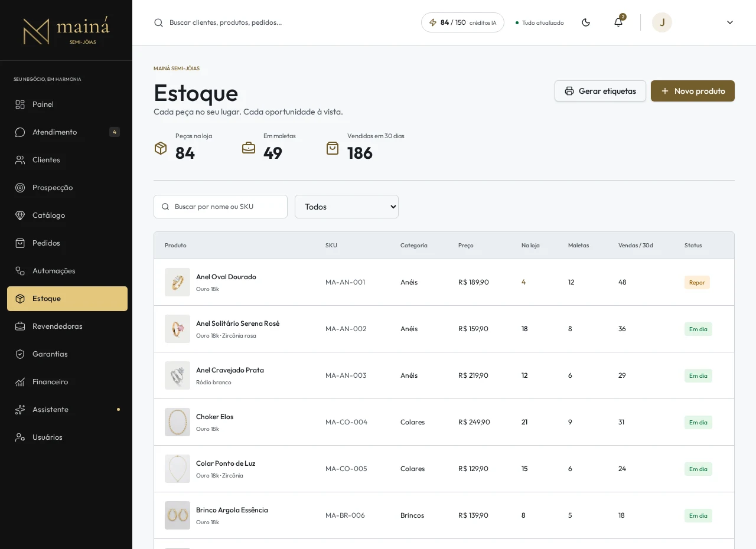Click Gerar etiquetas button
The width and height of the screenshot is (756, 549).
[600, 91]
